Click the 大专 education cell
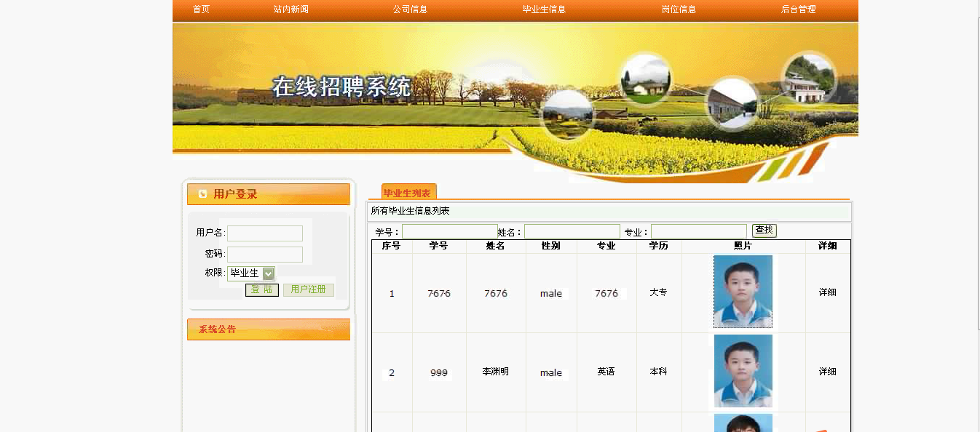Screen dimensions: 980x432 click(x=658, y=292)
